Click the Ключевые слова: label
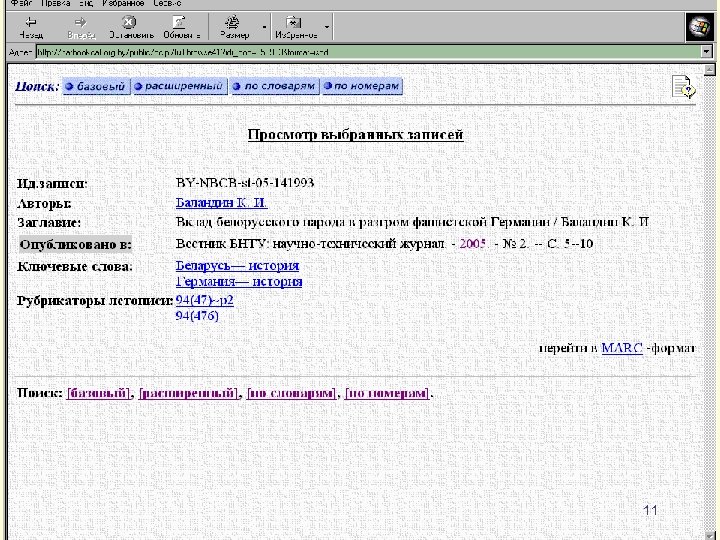Viewport: 720px width, 540px height. coord(75,266)
